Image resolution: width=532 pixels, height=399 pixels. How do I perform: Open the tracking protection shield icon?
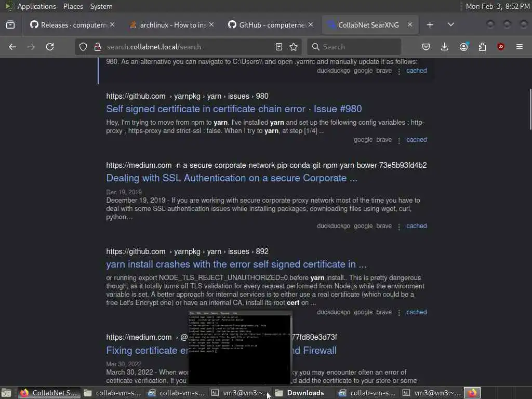tap(83, 47)
